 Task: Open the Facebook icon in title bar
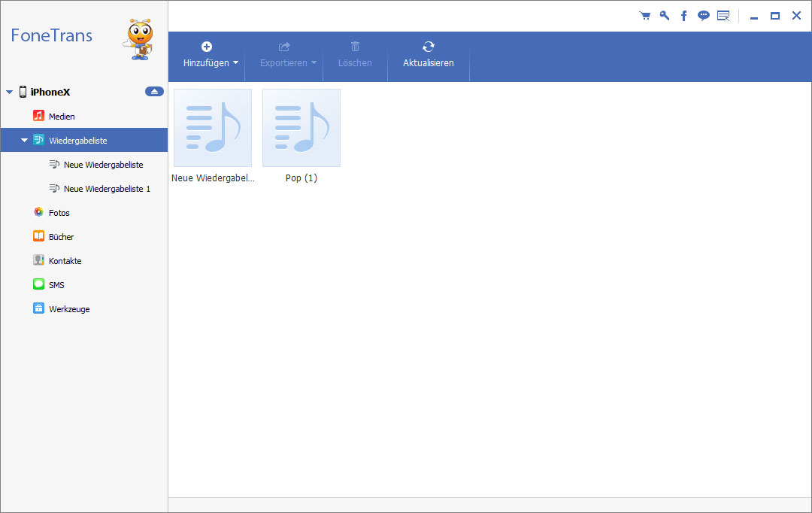[683, 16]
